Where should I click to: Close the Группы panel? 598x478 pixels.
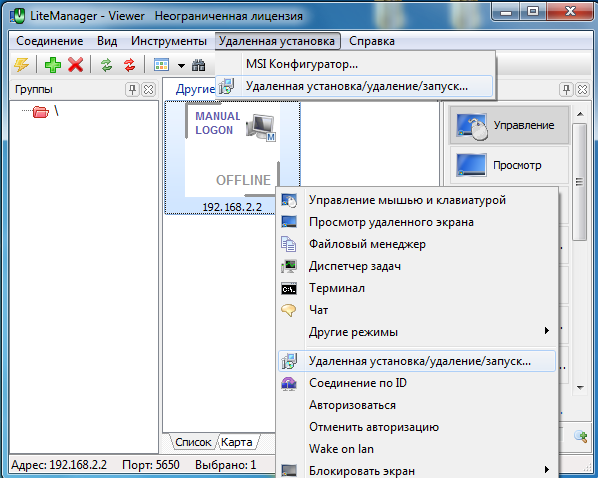tap(148, 90)
